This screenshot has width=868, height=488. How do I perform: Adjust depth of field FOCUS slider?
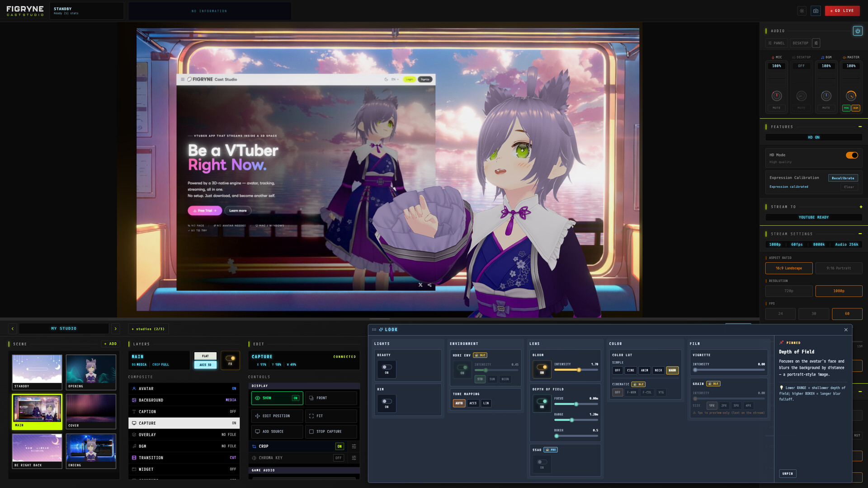(x=576, y=404)
